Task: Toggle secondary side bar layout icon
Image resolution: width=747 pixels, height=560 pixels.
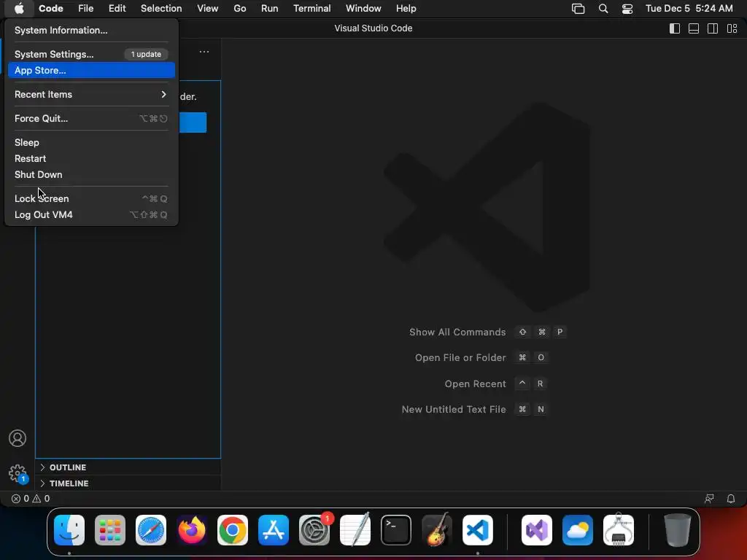Action: pyautogui.click(x=713, y=28)
